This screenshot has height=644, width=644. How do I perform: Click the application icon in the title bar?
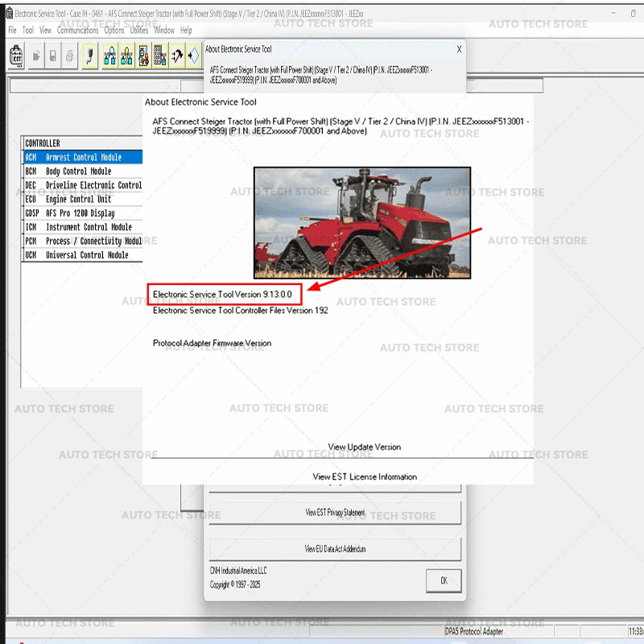pyautogui.click(x=10, y=14)
